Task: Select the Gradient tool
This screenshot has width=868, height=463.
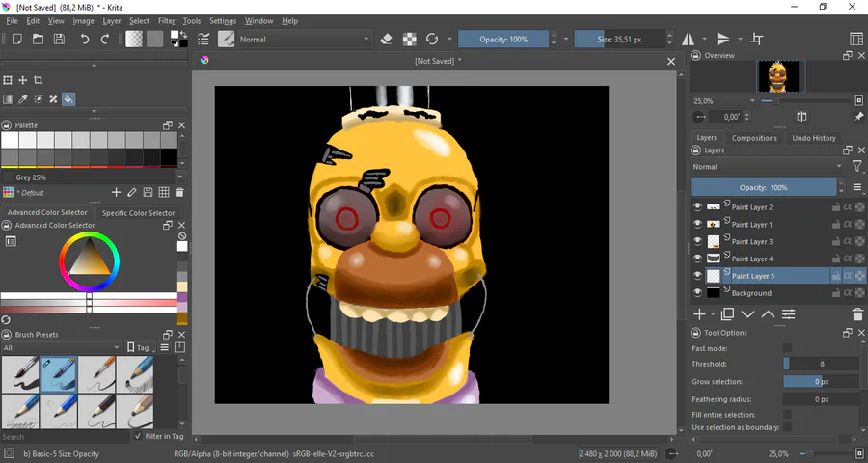Action: point(8,99)
